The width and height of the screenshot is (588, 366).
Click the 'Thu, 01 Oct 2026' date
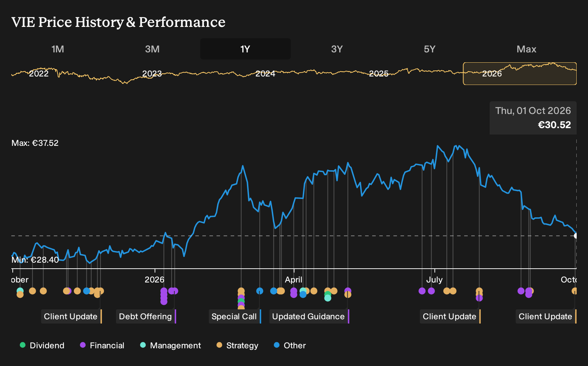point(533,111)
